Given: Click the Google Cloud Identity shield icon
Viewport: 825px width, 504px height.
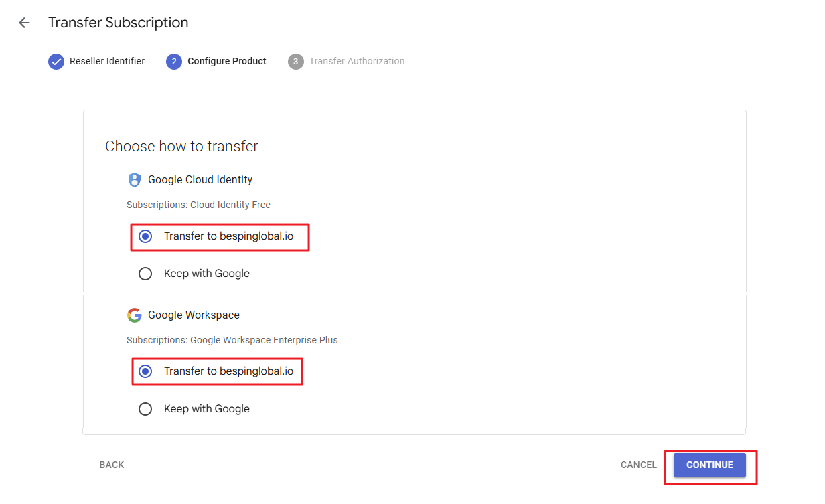Looking at the screenshot, I should (x=135, y=179).
